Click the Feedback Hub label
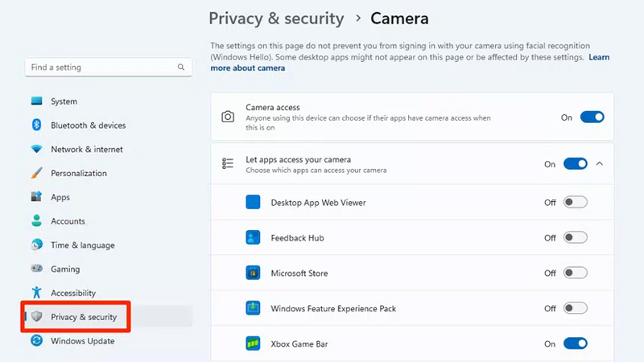The image size is (644, 362). pyautogui.click(x=297, y=237)
